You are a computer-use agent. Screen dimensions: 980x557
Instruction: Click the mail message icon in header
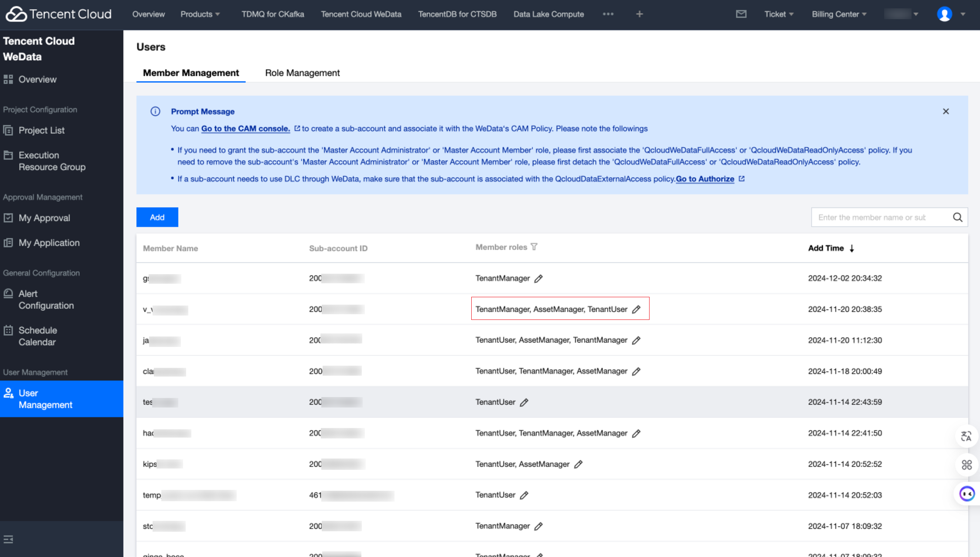coord(741,14)
